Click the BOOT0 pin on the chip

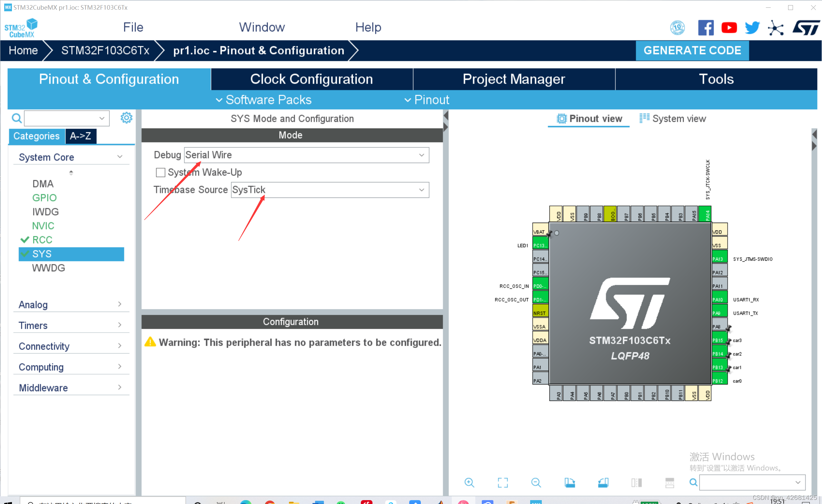(x=610, y=214)
